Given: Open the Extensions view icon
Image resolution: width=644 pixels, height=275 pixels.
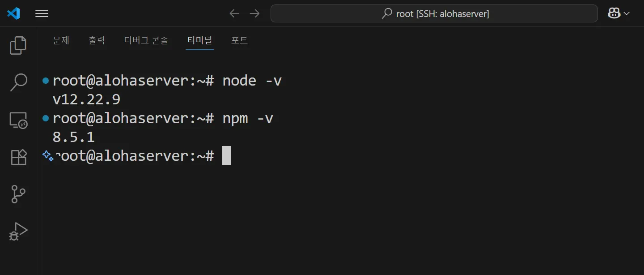Looking at the screenshot, I should click(x=18, y=157).
